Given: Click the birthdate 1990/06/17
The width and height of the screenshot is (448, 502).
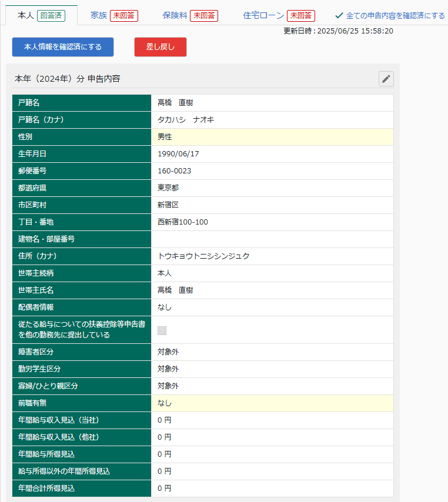Looking at the screenshot, I should tap(178, 154).
